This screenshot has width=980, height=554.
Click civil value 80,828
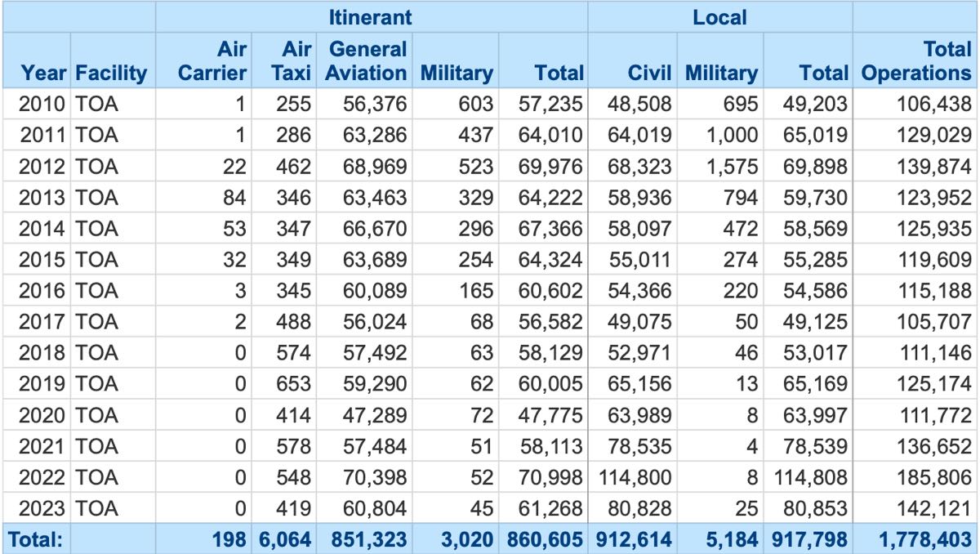[642, 507]
